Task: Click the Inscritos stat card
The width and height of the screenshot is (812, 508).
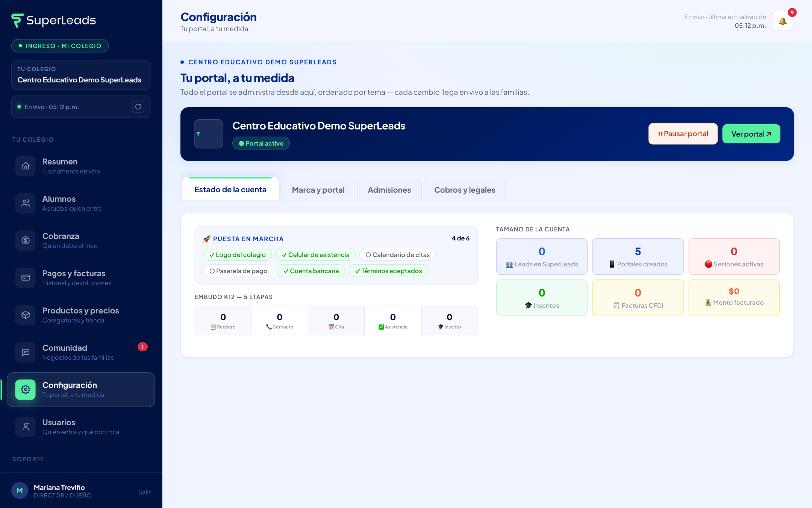Action: click(542, 298)
